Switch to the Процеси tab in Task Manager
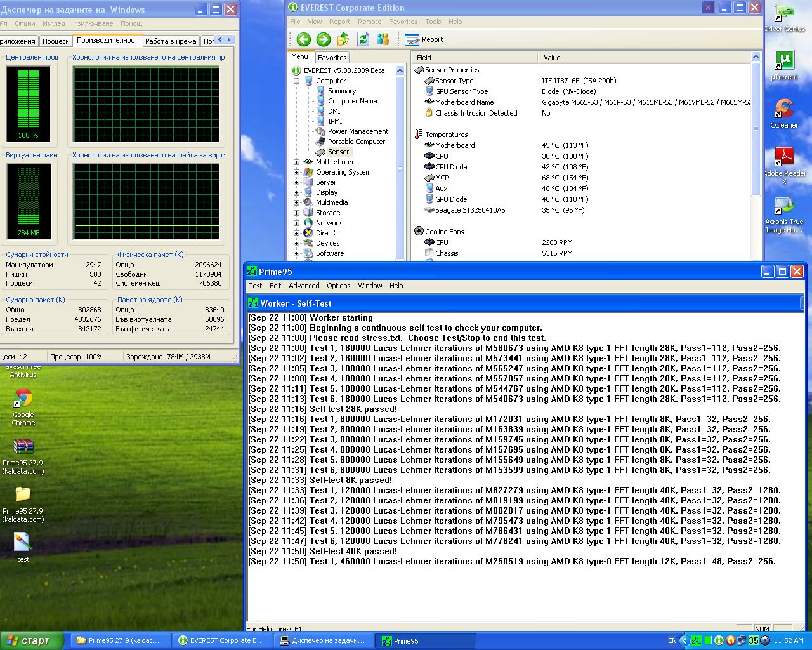Screen dimensions: 812x650 [56, 41]
